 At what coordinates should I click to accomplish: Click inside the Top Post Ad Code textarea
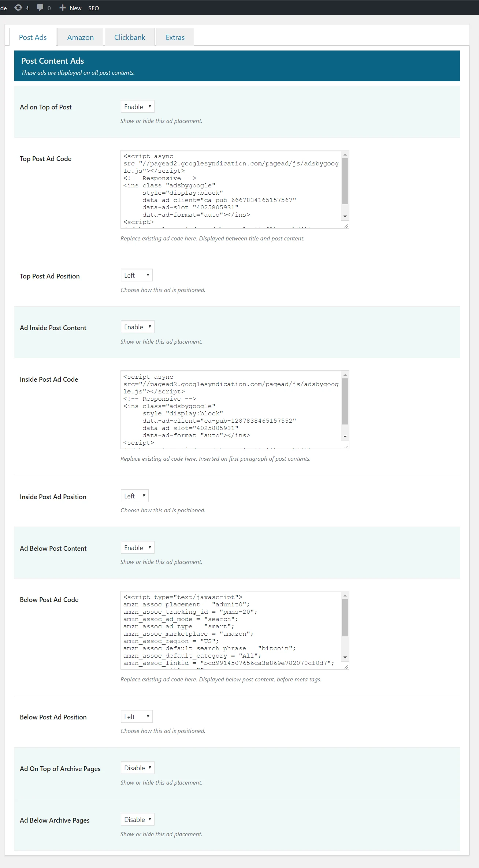pos(231,189)
